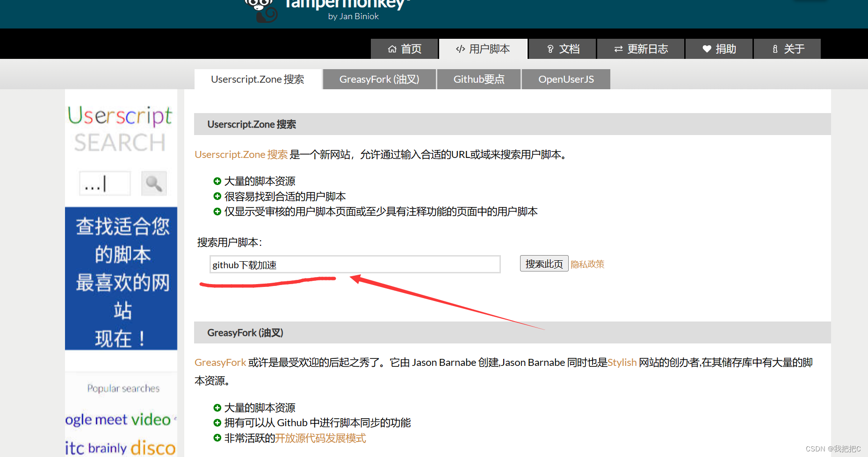Click popular search term 'brainly'

click(108, 448)
